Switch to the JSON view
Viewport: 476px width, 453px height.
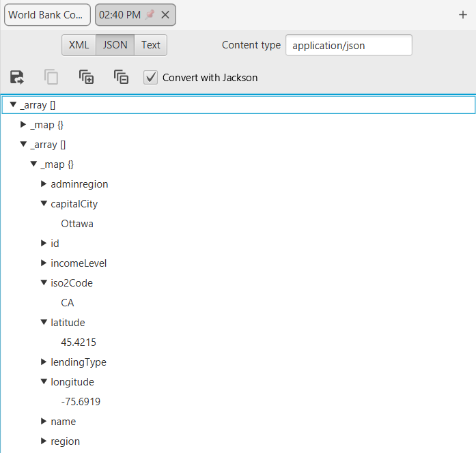(115, 45)
